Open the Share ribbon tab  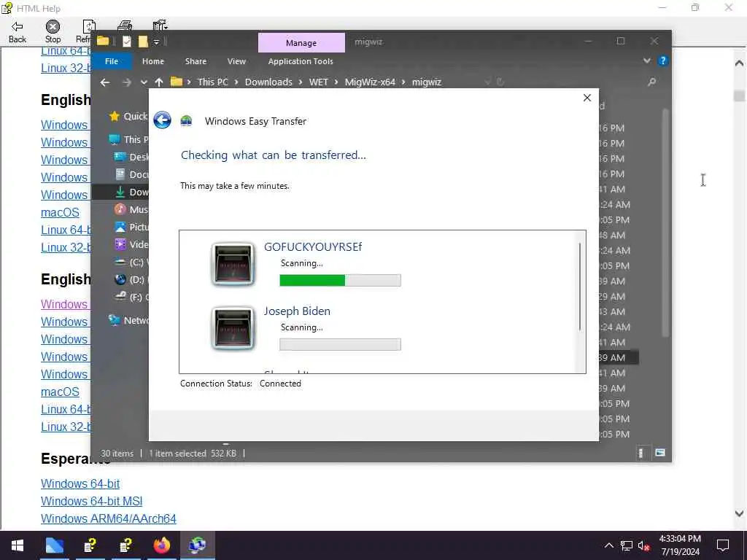[x=196, y=61]
